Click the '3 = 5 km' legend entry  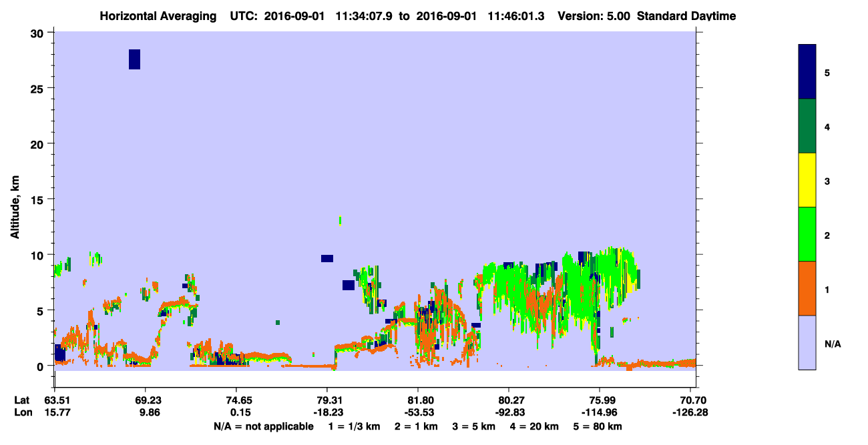coord(474,426)
